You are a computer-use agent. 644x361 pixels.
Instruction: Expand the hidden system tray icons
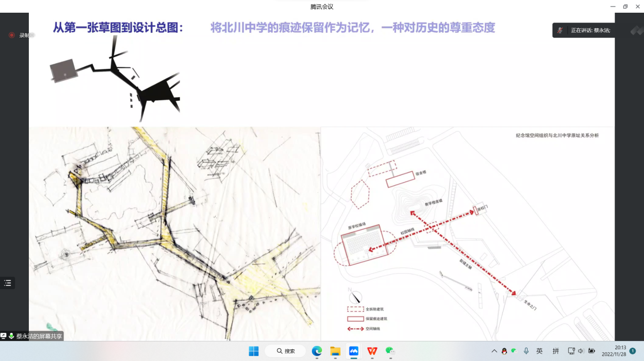tap(494, 351)
